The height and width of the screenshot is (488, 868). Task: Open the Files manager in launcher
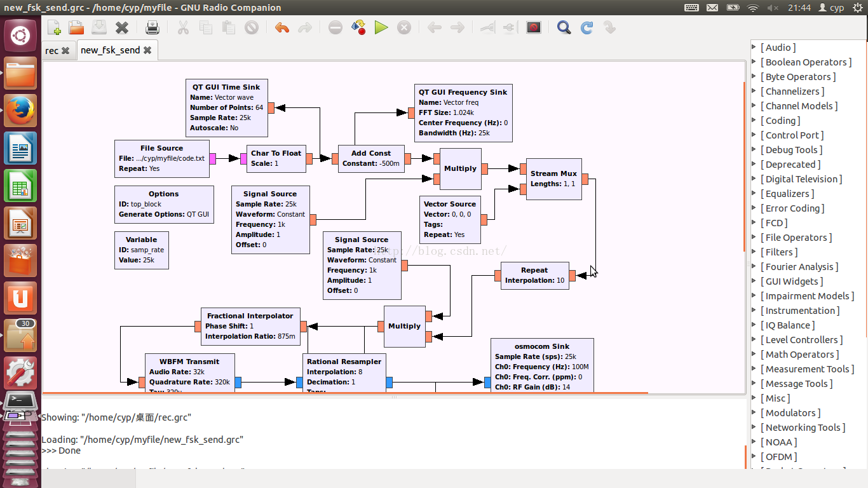click(21, 73)
